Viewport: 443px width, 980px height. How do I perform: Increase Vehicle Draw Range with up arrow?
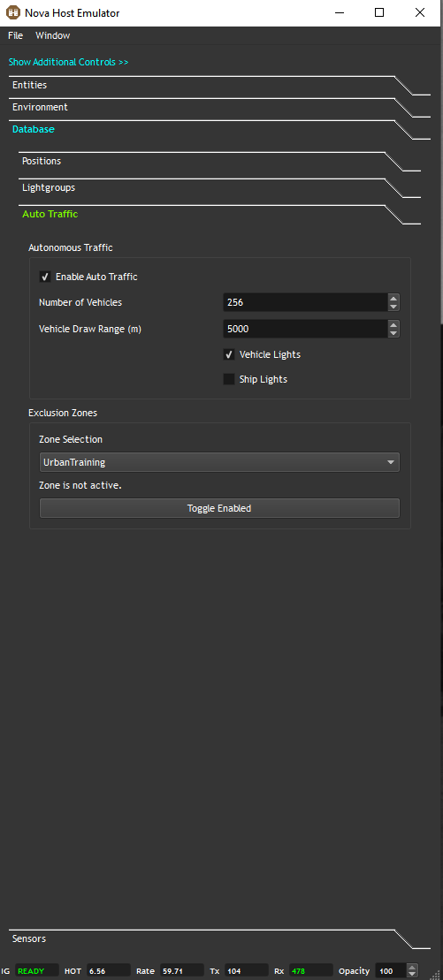(x=393, y=324)
